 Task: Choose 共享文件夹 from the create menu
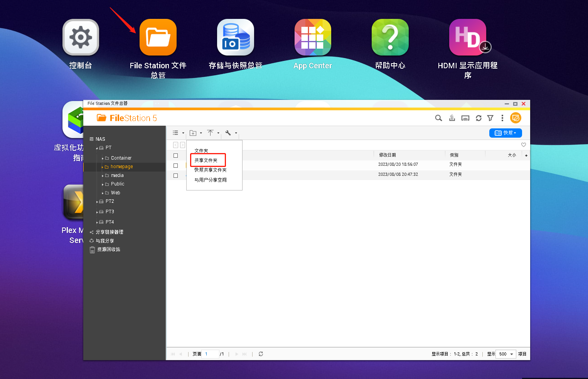coord(206,160)
